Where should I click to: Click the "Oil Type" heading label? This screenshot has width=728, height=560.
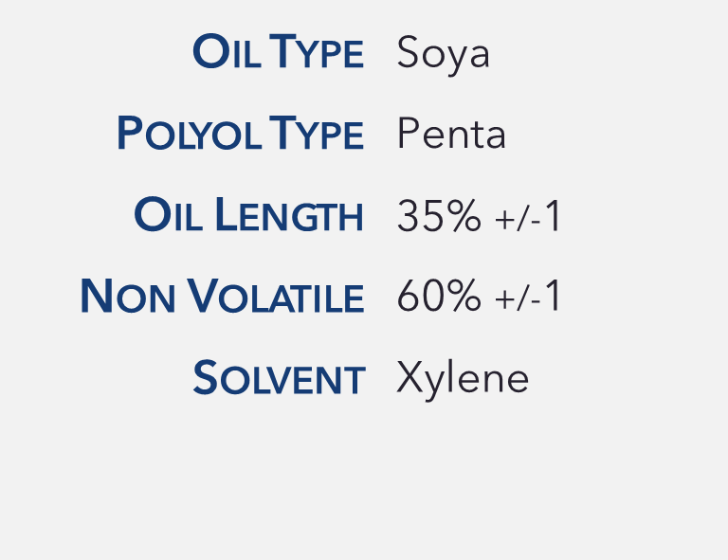(278, 53)
